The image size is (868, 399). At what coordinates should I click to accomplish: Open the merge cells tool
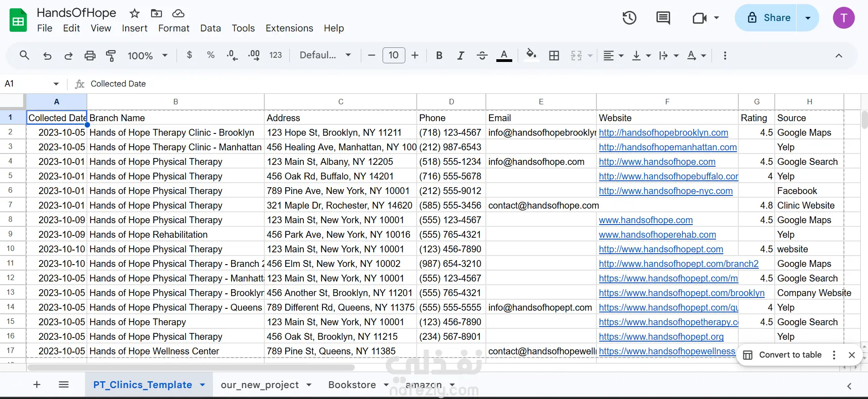576,56
